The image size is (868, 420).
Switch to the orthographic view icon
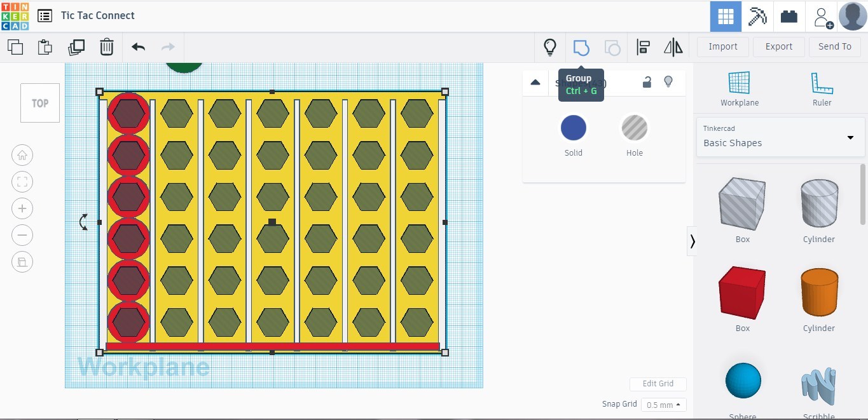coord(22,262)
